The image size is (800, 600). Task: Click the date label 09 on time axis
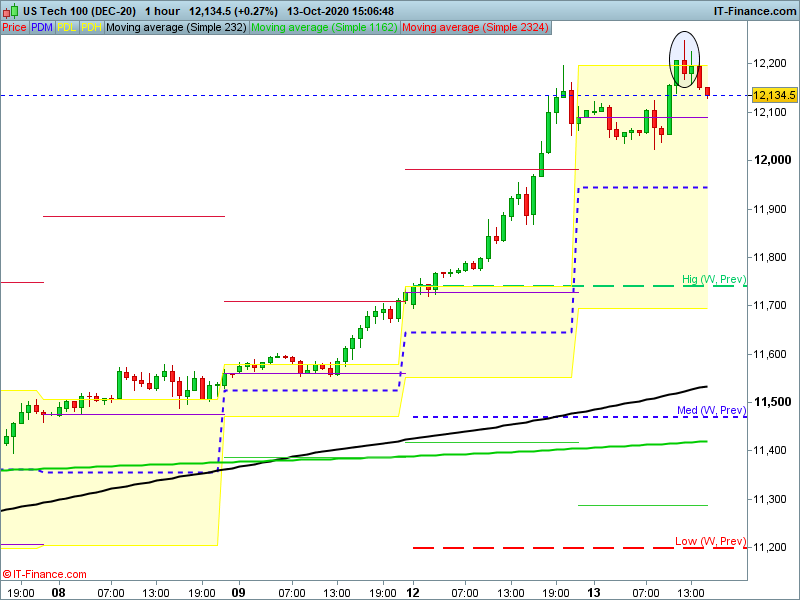[238, 593]
